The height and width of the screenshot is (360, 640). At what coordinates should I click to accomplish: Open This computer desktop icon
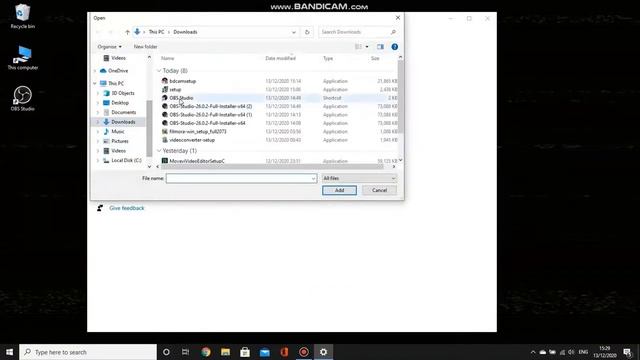pos(22,58)
